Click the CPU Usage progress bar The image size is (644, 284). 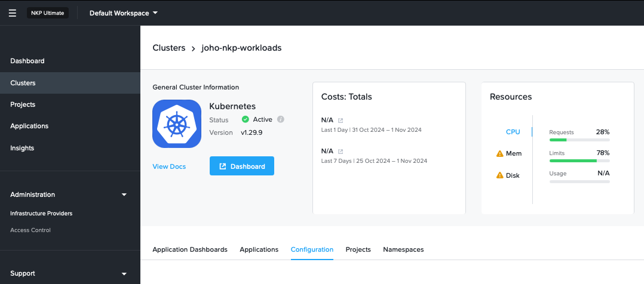pos(579,181)
